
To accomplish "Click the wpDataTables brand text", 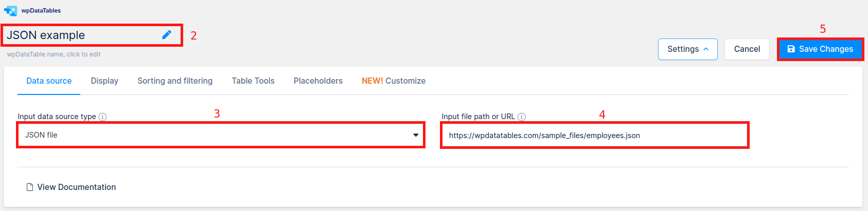I will pyautogui.click(x=41, y=11).
